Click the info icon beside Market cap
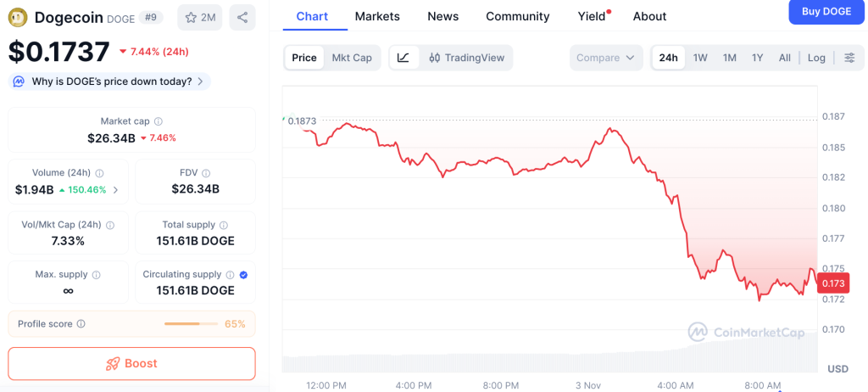868x392 pixels. (x=159, y=121)
